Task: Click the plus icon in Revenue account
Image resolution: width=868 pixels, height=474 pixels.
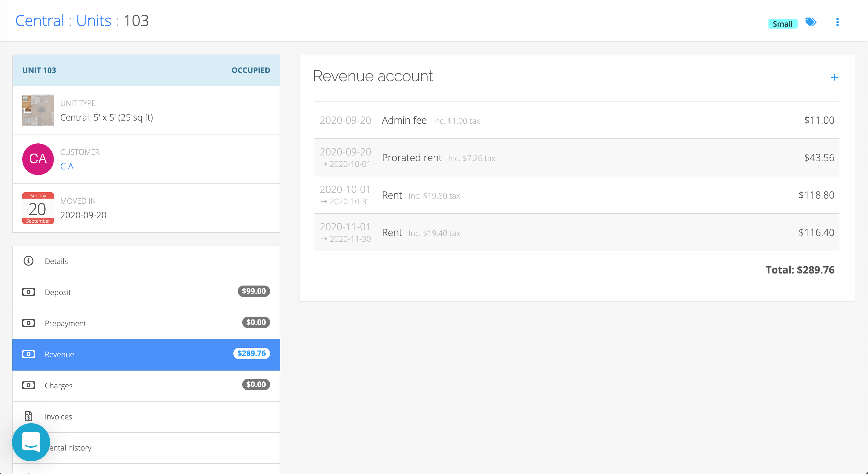Action: point(834,77)
